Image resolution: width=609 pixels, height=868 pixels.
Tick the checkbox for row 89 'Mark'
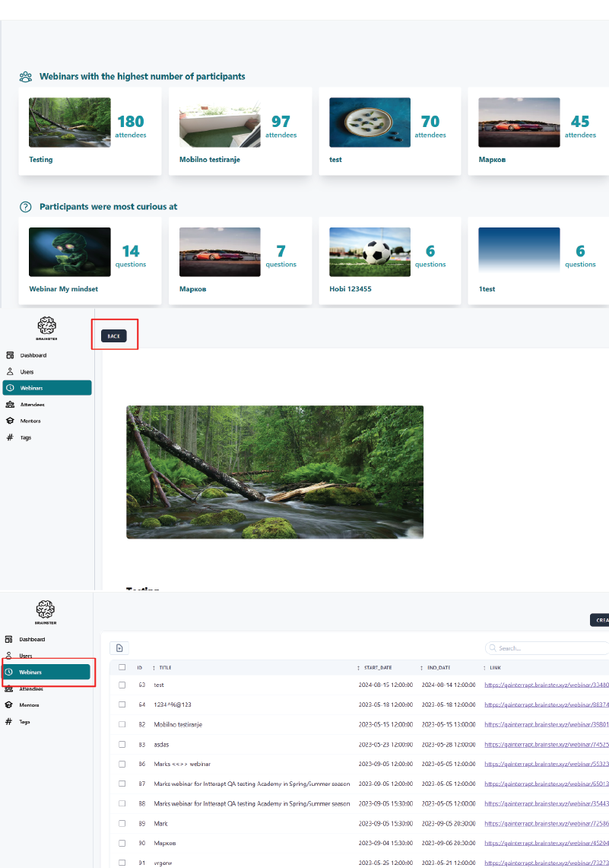tap(122, 823)
